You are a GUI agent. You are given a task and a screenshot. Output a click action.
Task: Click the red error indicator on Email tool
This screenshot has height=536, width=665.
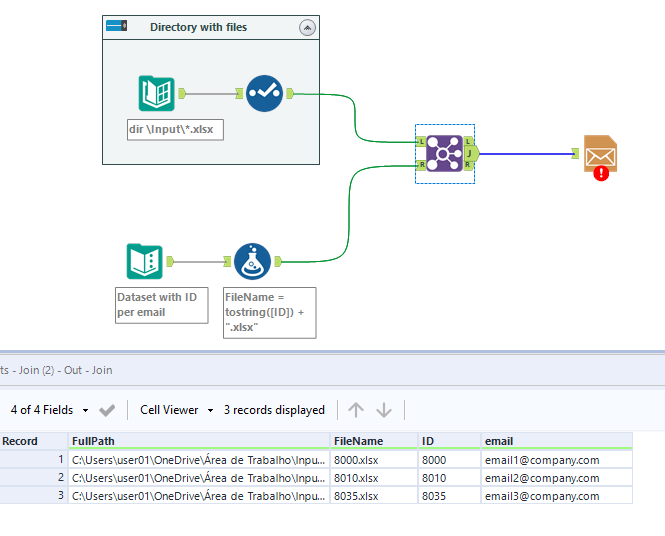601,173
